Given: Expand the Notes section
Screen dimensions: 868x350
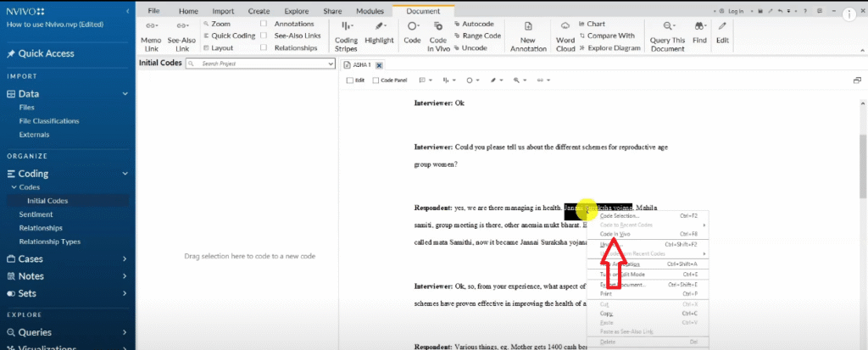Looking at the screenshot, I should point(125,276).
